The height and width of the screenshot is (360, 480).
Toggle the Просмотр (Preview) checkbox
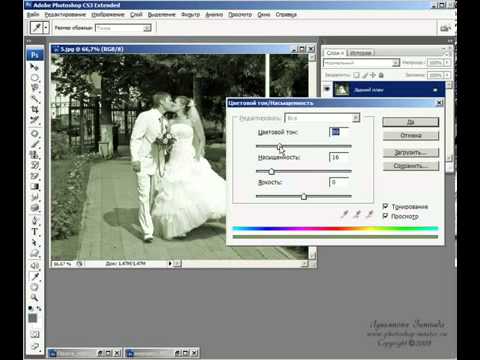[x=385, y=216]
